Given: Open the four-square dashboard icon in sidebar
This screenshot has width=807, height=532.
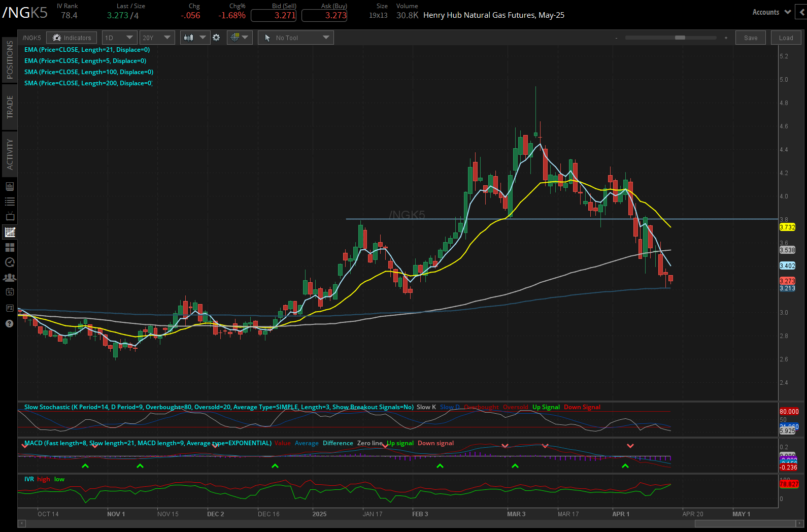Looking at the screenshot, I should point(10,247).
